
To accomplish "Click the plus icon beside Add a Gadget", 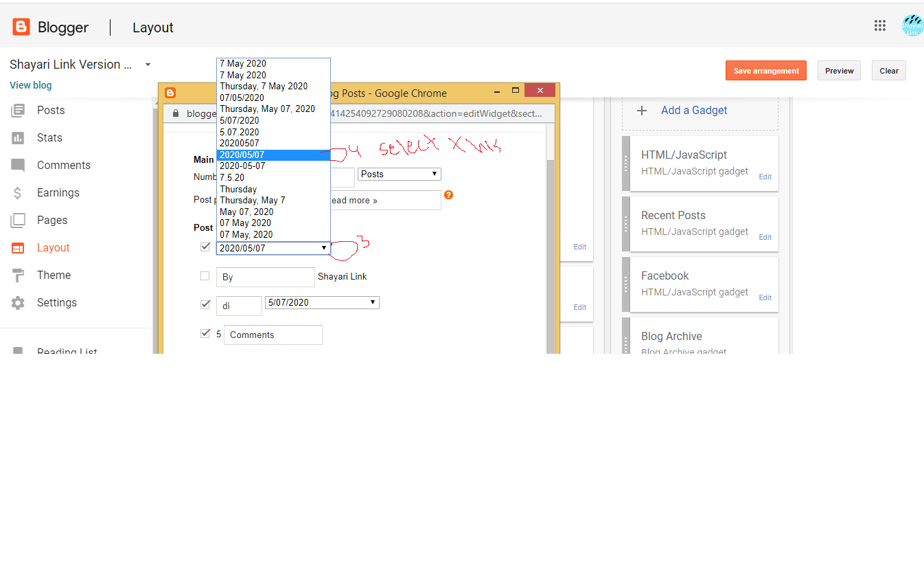I will tap(642, 111).
